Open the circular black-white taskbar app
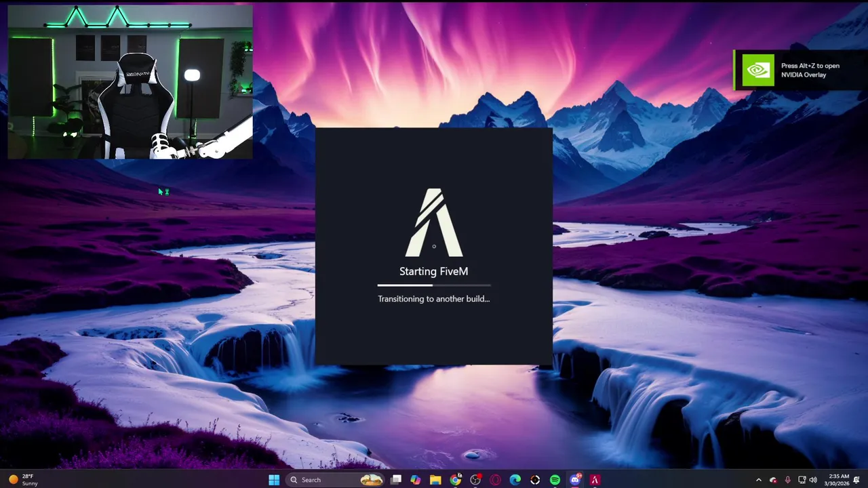 535,480
